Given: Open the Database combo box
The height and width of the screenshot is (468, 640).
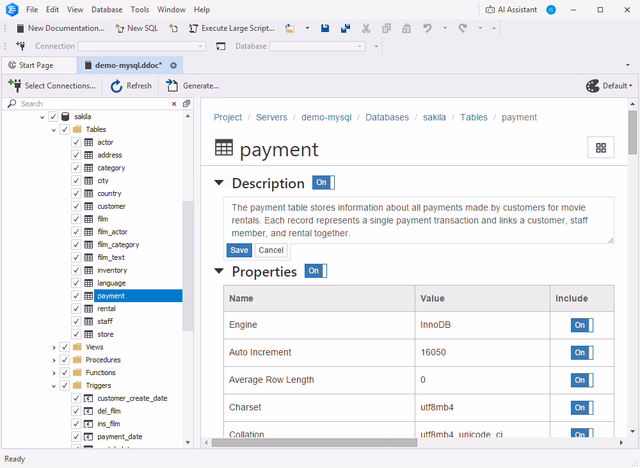Looking at the screenshot, I should click(x=317, y=46).
